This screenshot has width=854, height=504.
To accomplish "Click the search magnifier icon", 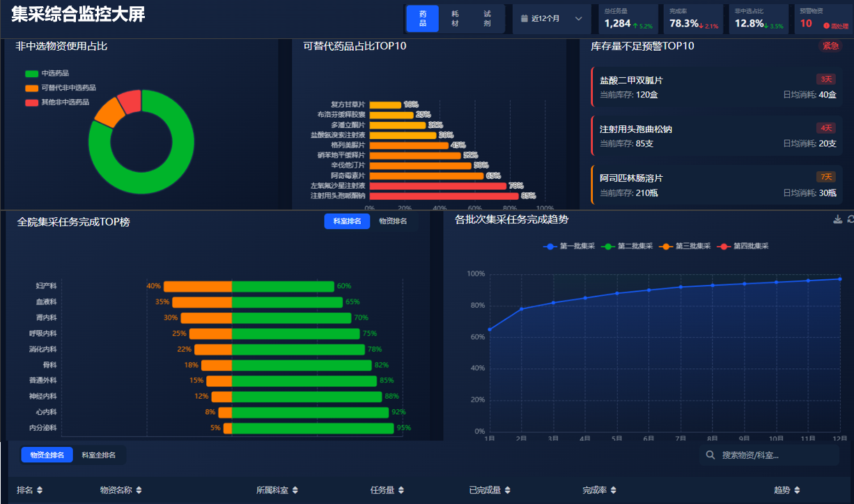I will [x=711, y=455].
